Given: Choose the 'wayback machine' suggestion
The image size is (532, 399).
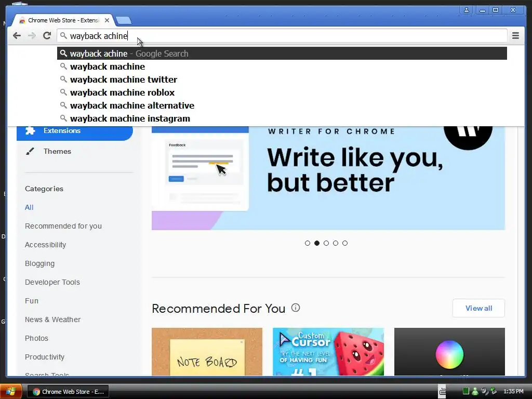Looking at the screenshot, I should point(282,66).
